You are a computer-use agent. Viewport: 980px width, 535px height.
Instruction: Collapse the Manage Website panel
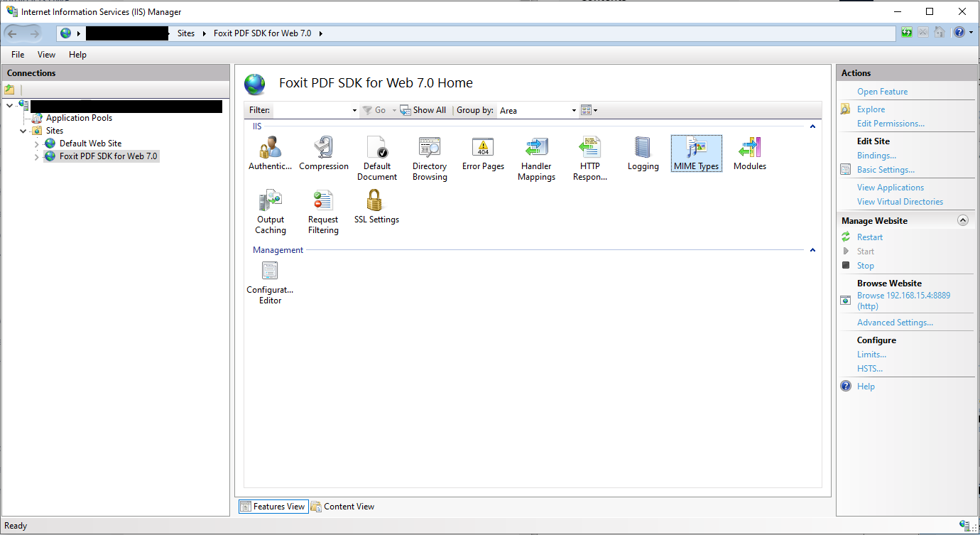tap(962, 220)
